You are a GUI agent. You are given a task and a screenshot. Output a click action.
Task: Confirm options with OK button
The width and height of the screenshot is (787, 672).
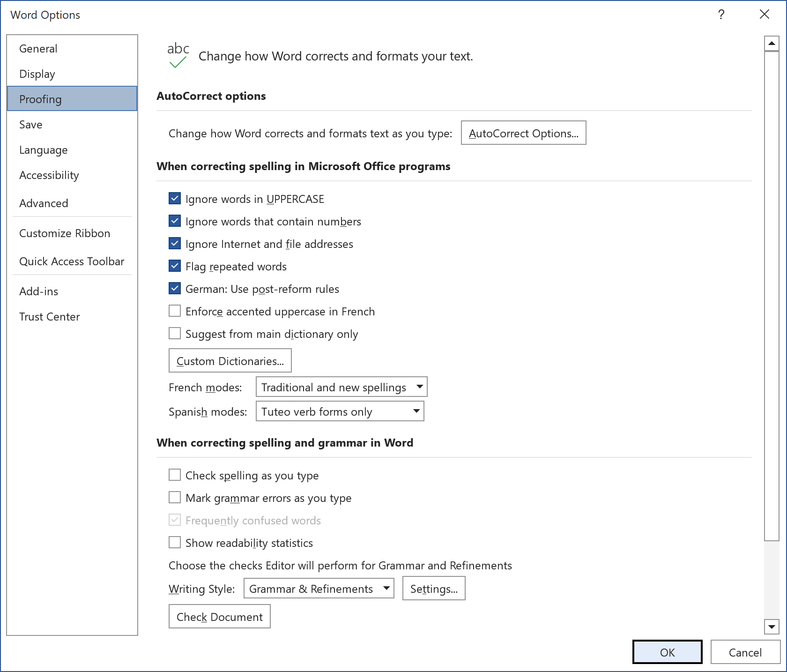[667, 652]
